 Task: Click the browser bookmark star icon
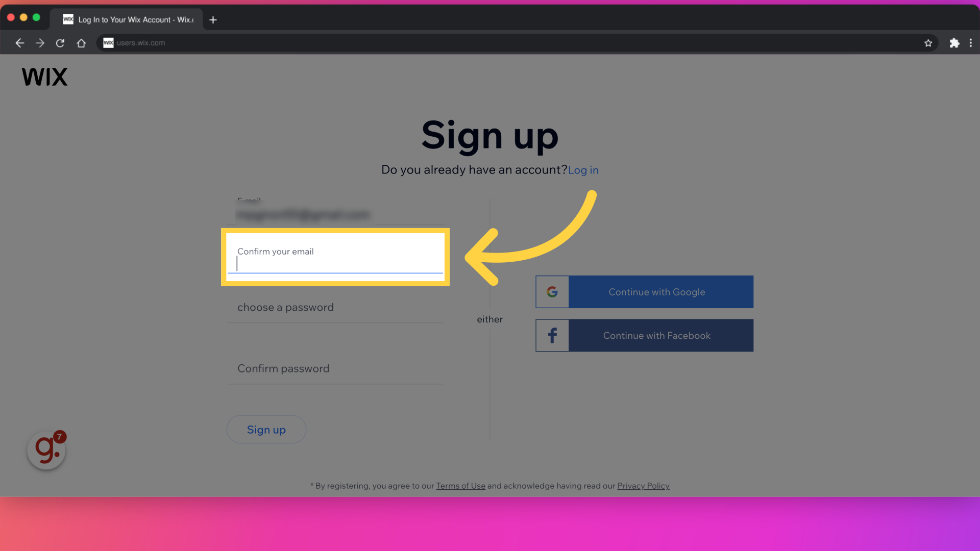[929, 42]
